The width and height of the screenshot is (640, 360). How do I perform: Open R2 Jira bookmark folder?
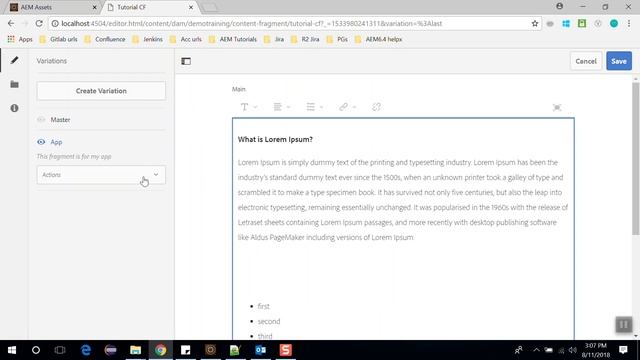tap(305, 39)
